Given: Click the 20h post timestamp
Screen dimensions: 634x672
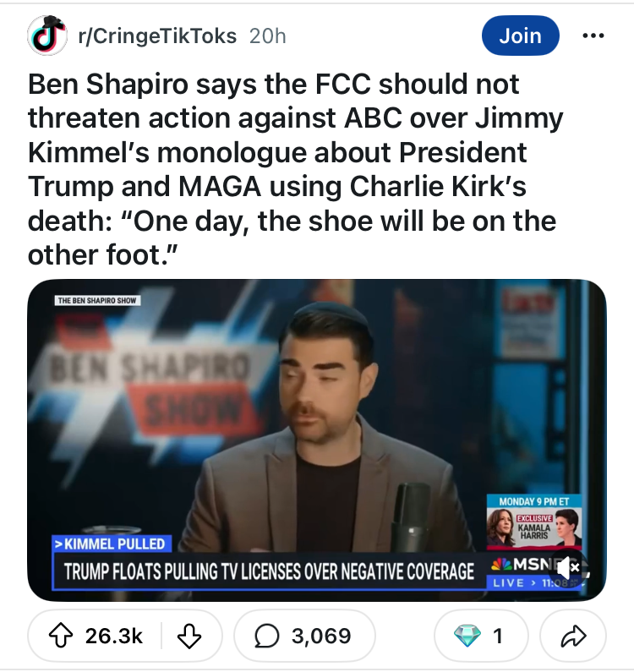Looking at the screenshot, I should coord(269,36).
